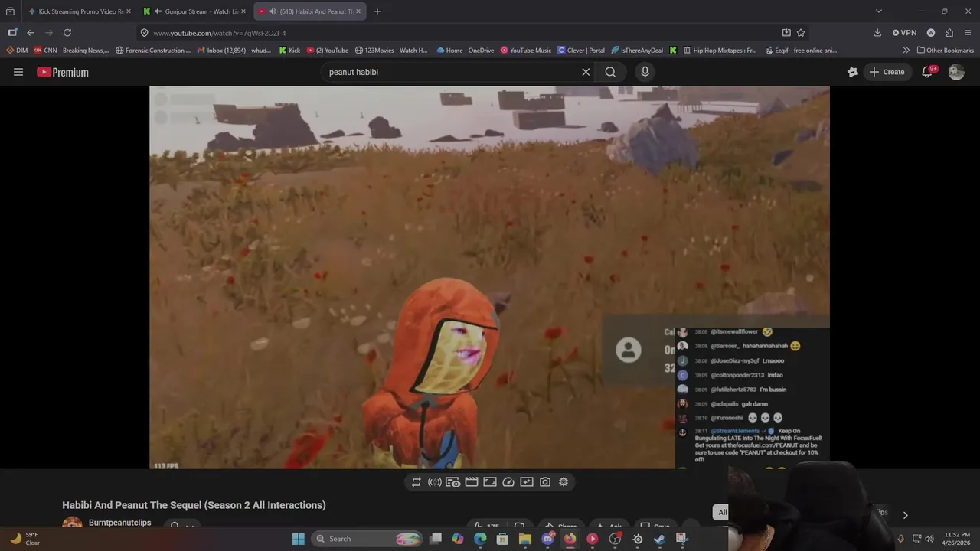
Task: Click the video title text
Action: click(x=194, y=505)
